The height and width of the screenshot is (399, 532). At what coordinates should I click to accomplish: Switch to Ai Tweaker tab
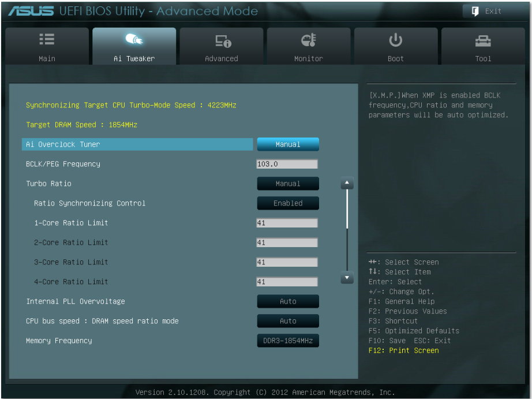(x=134, y=46)
